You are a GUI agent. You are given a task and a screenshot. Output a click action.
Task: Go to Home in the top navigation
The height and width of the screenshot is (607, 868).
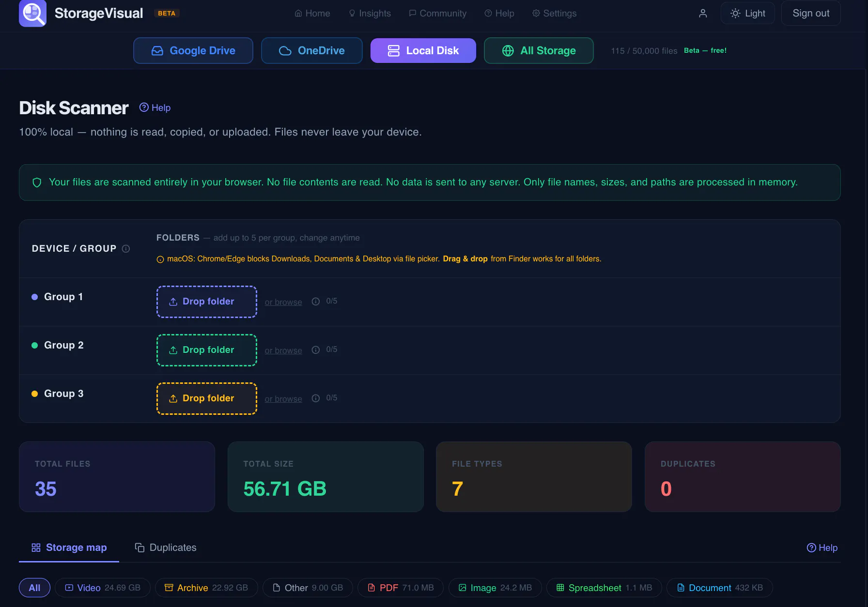click(312, 14)
